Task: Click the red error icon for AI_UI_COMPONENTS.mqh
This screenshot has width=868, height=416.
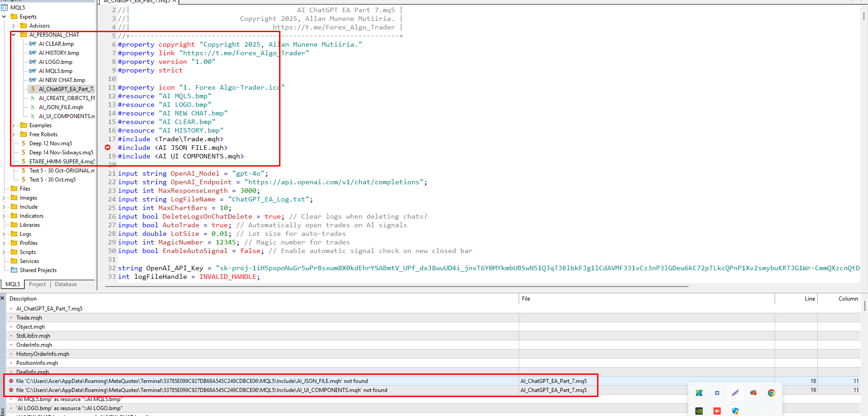Action: (x=11, y=390)
